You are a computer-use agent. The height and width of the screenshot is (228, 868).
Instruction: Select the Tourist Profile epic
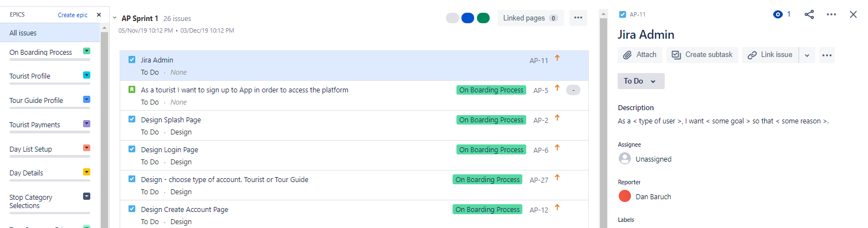coord(30,76)
